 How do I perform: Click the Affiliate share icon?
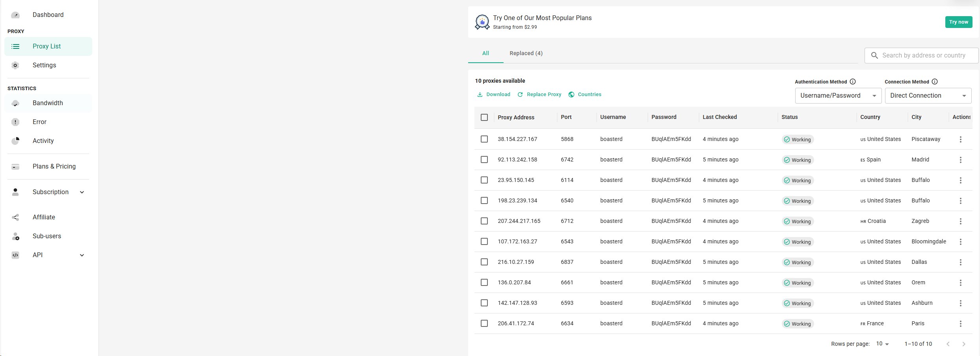15,217
